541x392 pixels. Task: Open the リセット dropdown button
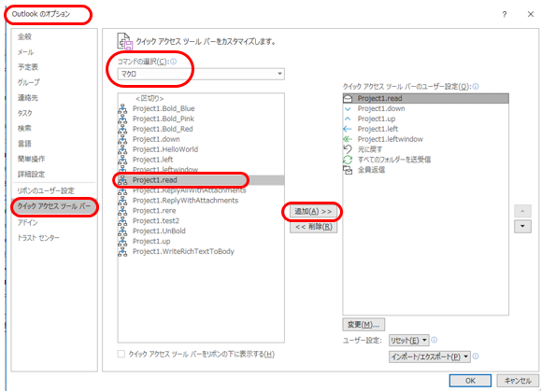(408, 341)
